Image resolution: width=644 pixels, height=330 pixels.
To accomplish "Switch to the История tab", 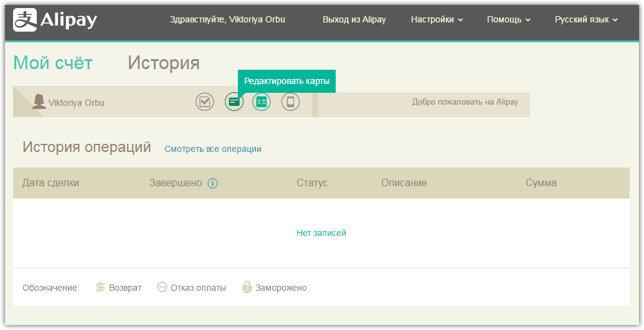I will [163, 63].
